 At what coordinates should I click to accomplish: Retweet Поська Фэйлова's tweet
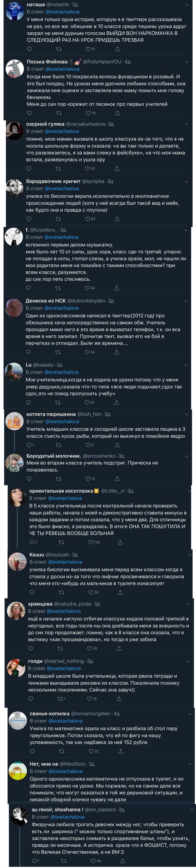59,113
